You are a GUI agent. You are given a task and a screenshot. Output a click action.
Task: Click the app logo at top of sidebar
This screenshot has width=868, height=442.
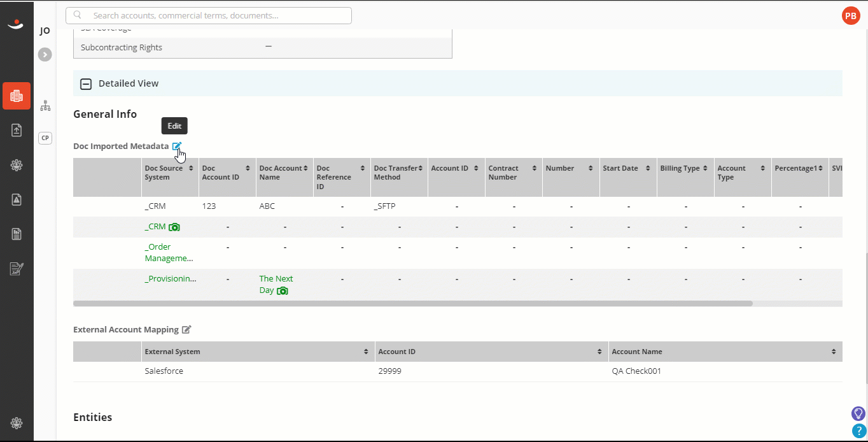point(15,24)
